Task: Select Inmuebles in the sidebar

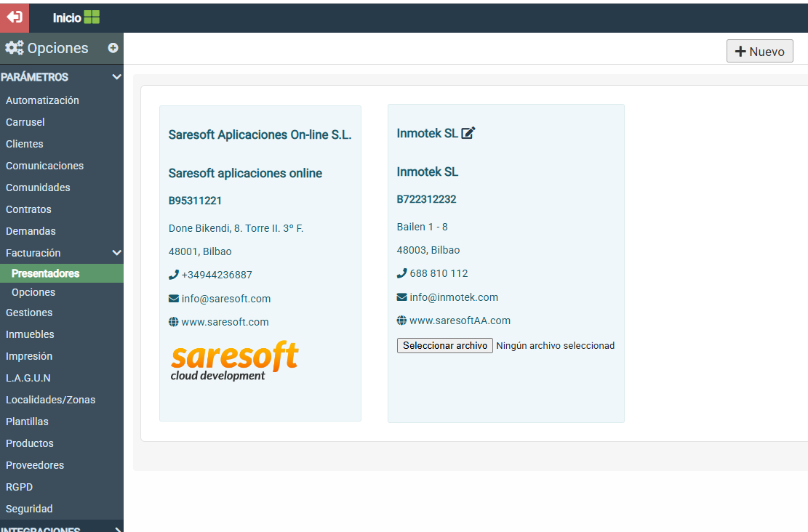Action: [x=30, y=334]
